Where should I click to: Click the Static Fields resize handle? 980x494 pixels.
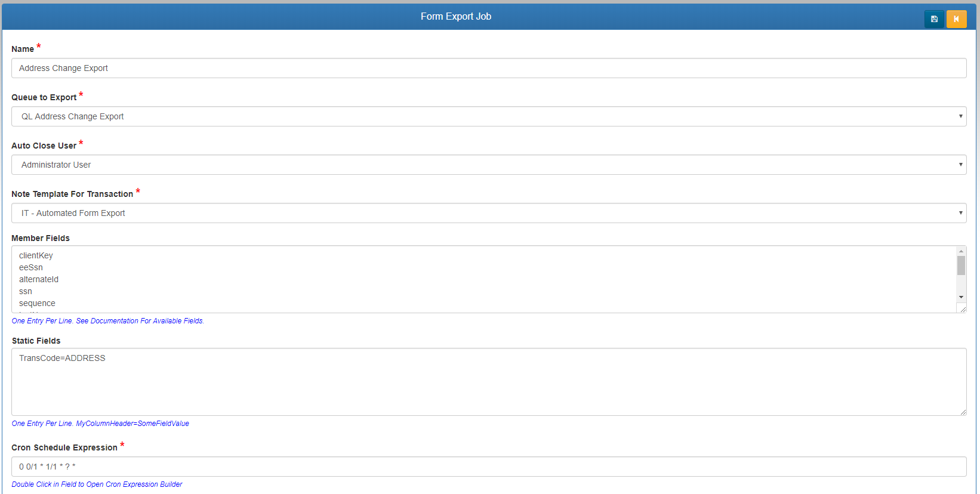[x=963, y=412]
